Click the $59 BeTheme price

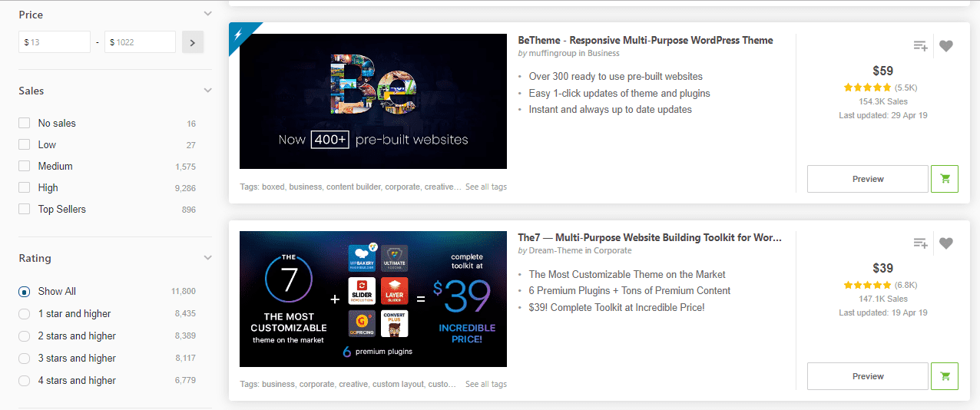coord(883,71)
